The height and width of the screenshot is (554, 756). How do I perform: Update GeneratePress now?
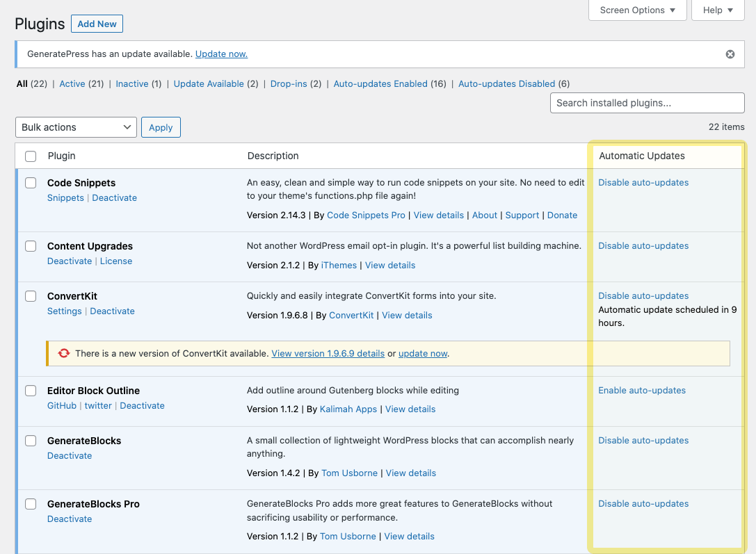pos(221,54)
